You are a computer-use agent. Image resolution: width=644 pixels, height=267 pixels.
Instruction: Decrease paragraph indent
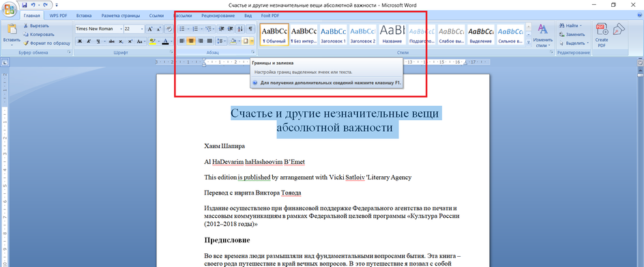click(x=222, y=29)
